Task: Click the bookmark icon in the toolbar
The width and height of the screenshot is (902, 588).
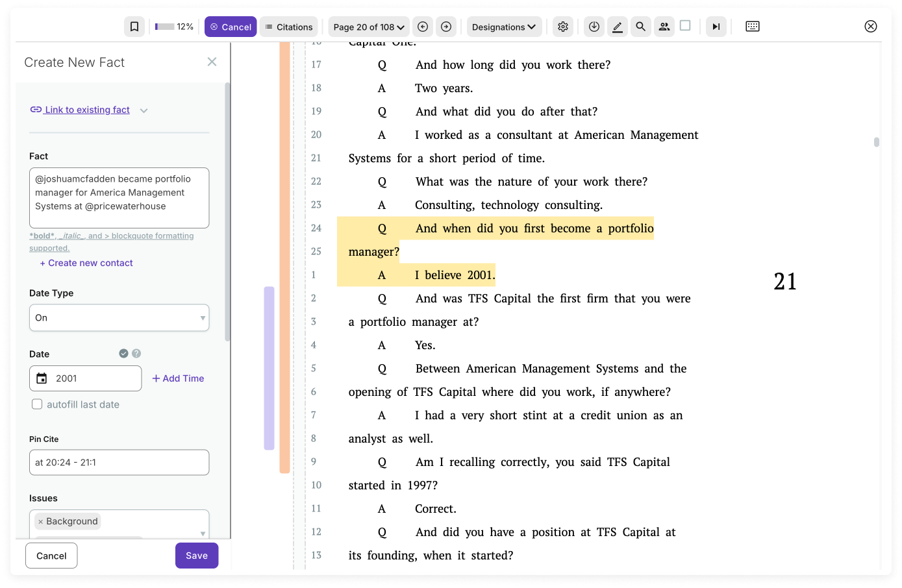Action: (x=134, y=26)
